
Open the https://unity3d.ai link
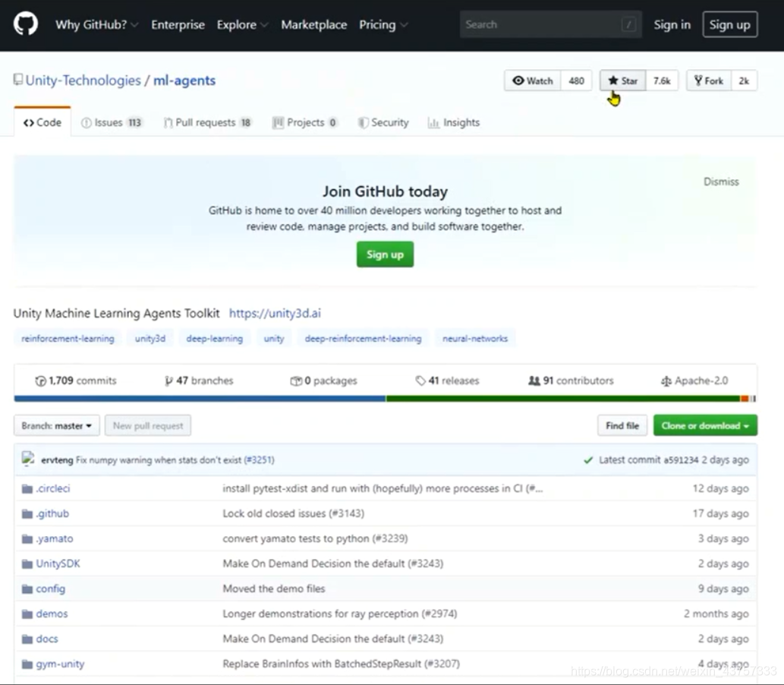pyautogui.click(x=275, y=314)
